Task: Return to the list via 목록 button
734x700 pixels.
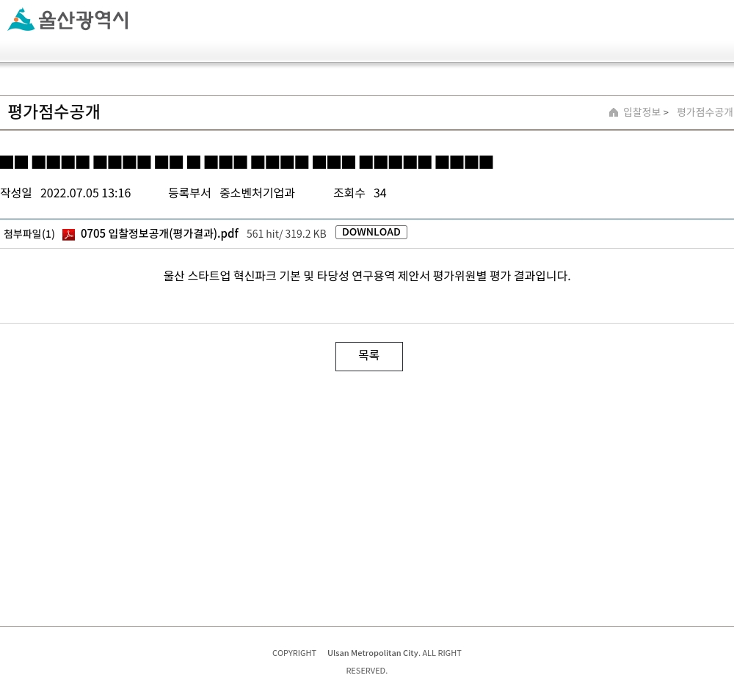Action: tap(369, 357)
